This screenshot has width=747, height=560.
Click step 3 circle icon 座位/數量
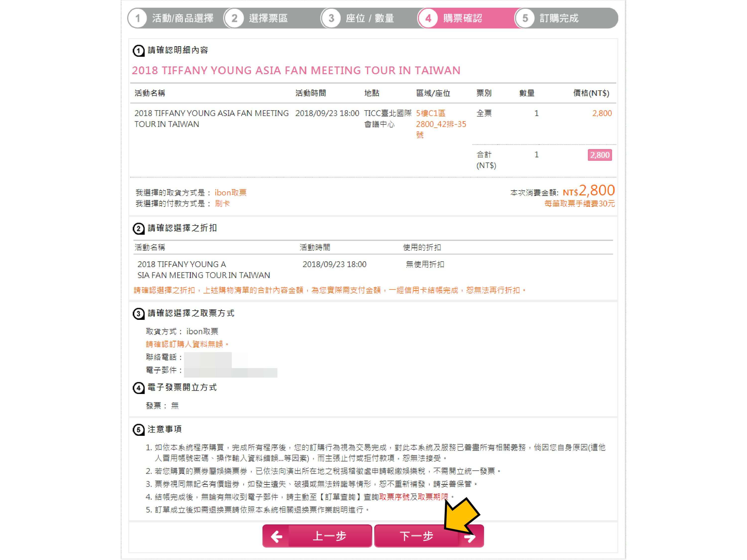point(331,18)
